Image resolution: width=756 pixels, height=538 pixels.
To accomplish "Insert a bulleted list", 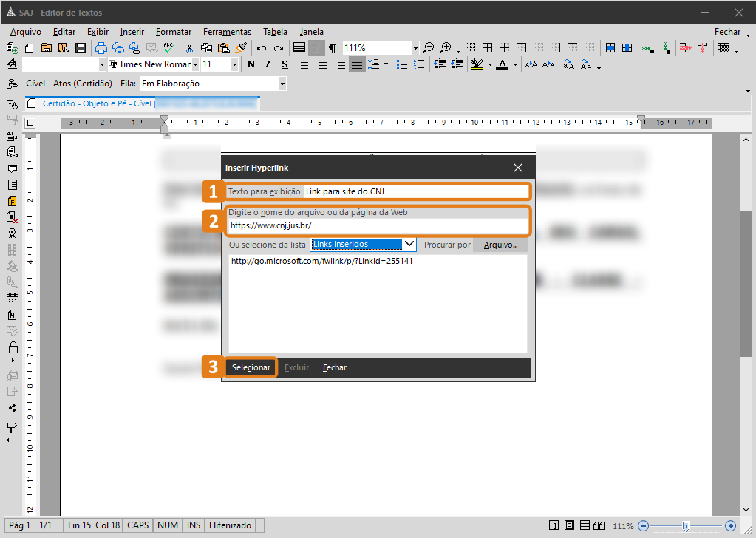I will tap(401, 64).
